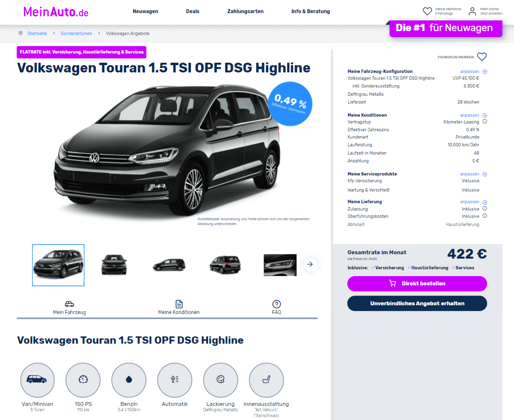The height and width of the screenshot is (420, 514).
Task: Click the UVP 45.100 € price
Action: tap(466, 78)
